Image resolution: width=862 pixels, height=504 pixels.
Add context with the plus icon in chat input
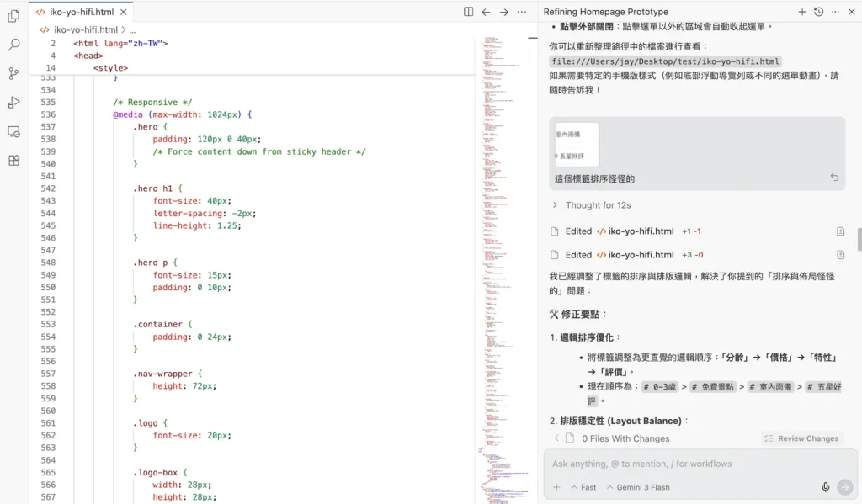[556, 486]
